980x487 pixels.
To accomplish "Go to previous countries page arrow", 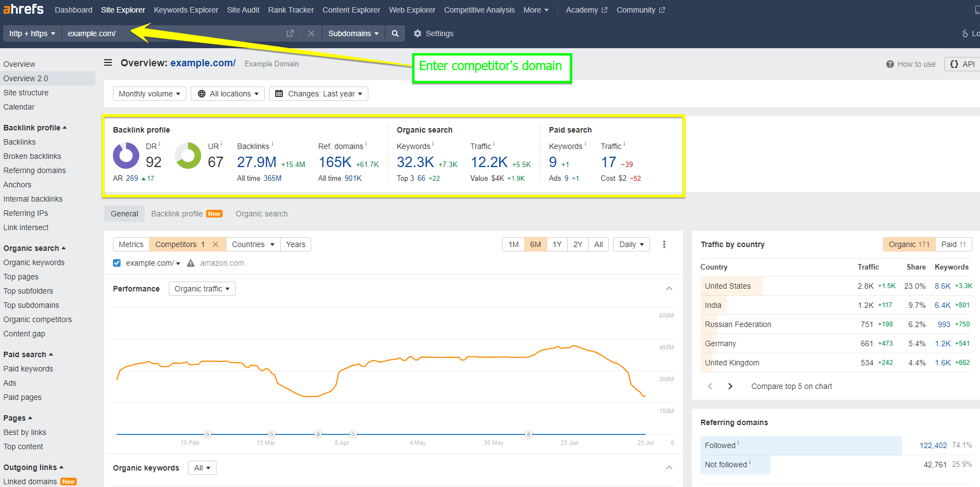I will click(x=710, y=386).
